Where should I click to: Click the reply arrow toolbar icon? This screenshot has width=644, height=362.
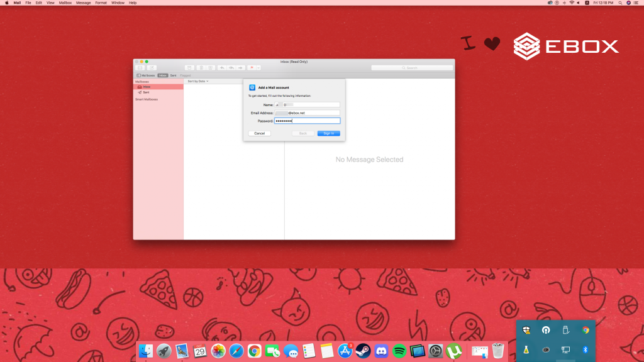[x=222, y=68]
